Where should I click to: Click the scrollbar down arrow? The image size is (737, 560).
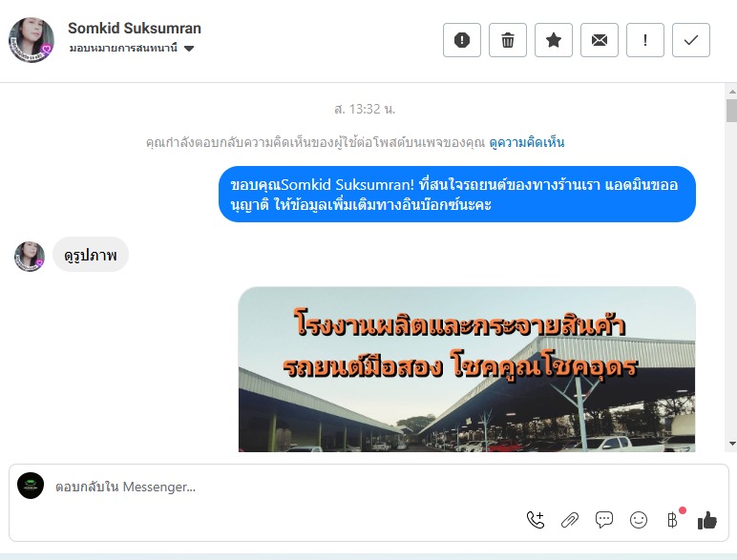[732, 443]
